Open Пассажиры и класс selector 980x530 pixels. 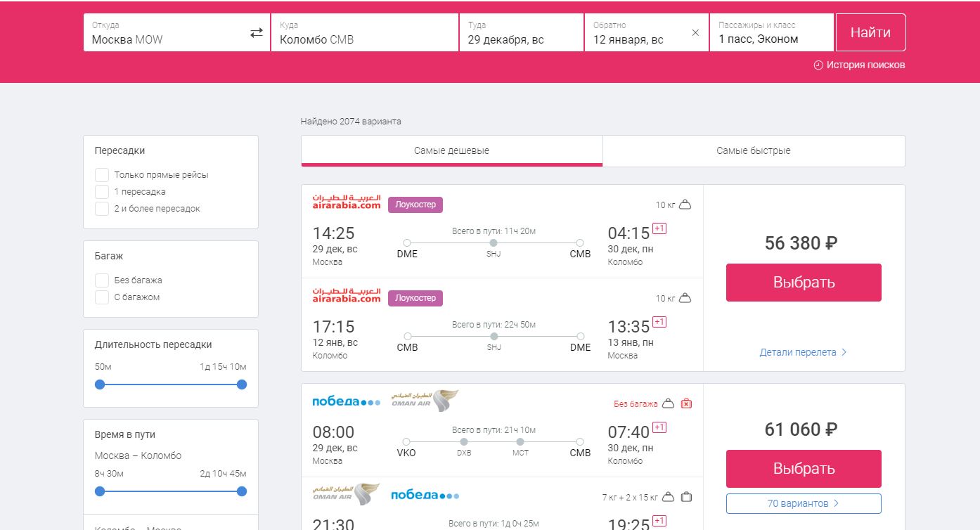(x=772, y=32)
